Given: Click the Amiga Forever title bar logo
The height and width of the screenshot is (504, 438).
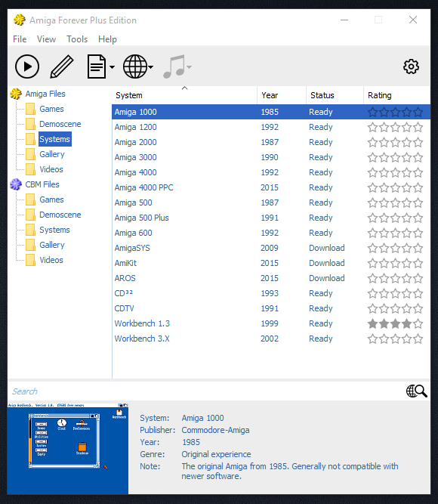Looking at the screenshot, I should tap(20, 20).
